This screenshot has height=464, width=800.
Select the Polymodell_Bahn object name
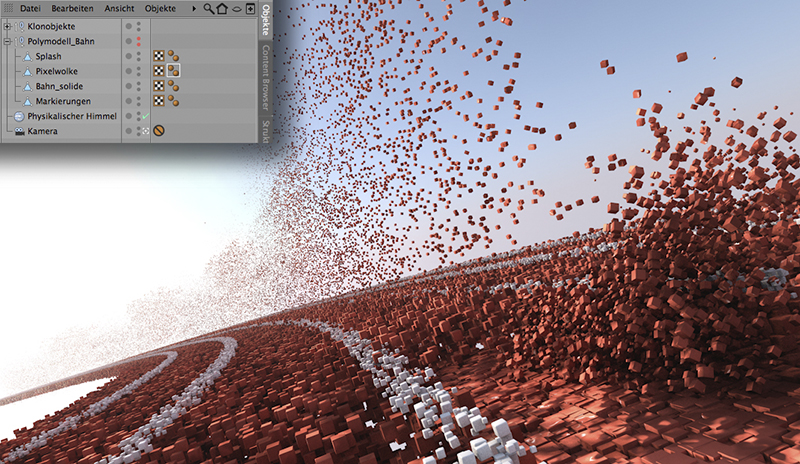(x=61, y=41)
